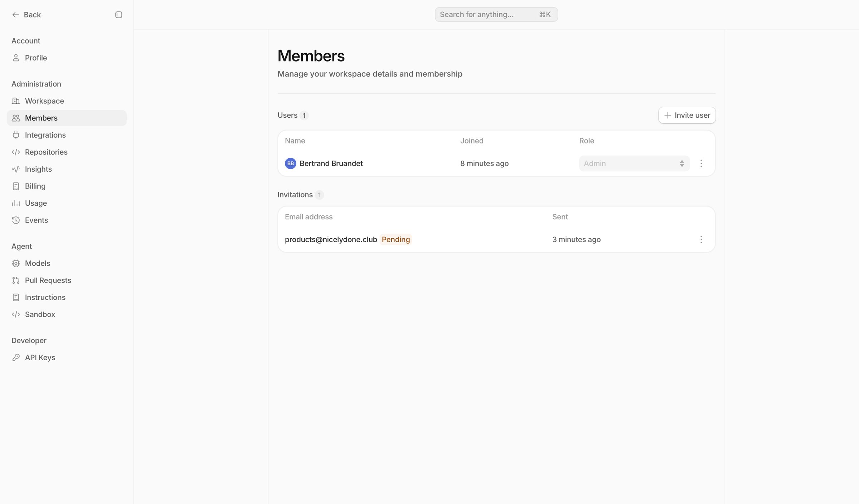Open options menu for products@nicelydone.club invitation

pos(701,240)
